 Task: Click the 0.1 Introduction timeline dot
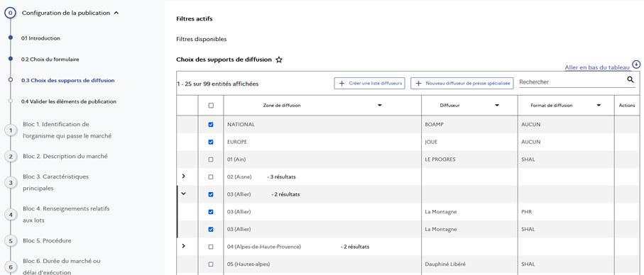pos(10,38)
